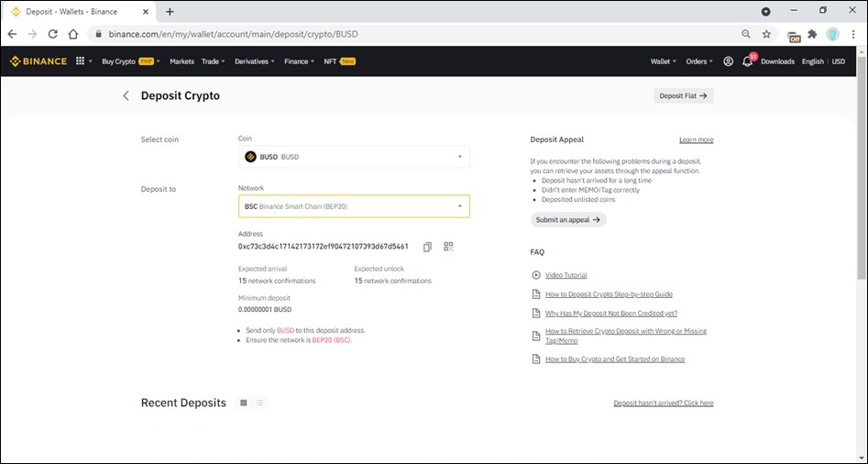Select the deposit address text
Image resolution: width=868 pixels, height=464 pixels.
click(x=324, y=247)
